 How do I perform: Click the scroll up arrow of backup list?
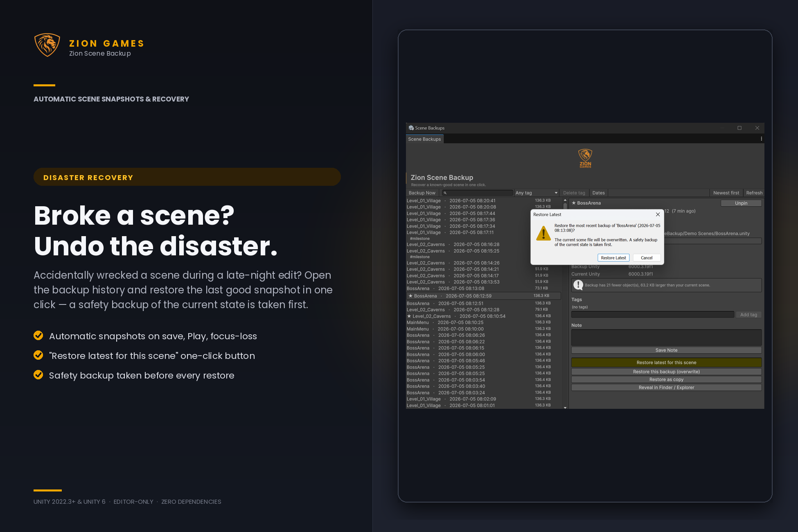pos(565,200)
